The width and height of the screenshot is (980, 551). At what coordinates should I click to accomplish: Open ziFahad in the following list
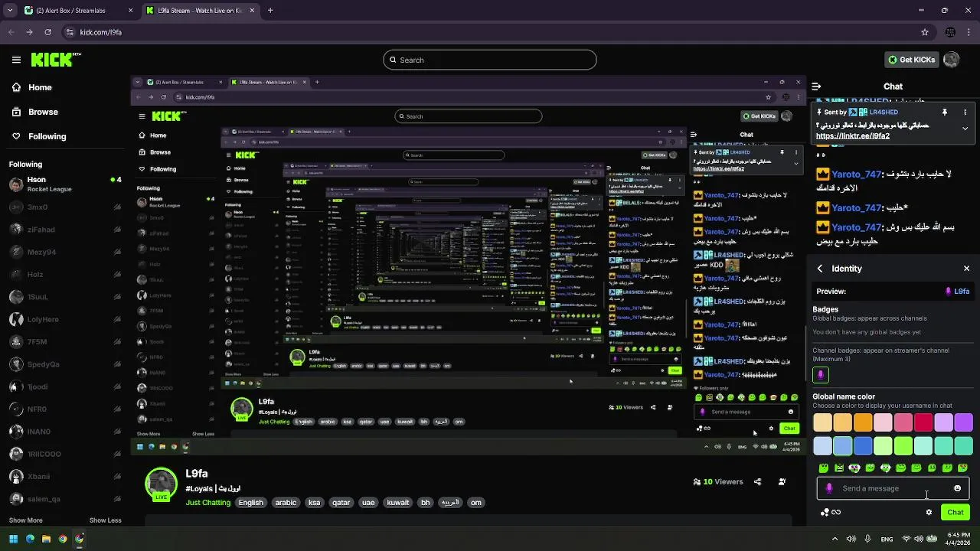(x=65, y=230)
